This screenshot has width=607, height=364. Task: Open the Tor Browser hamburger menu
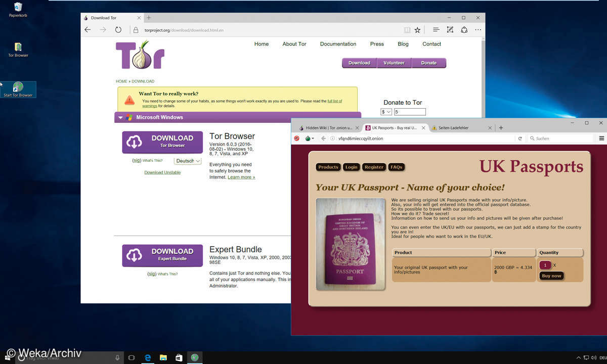pos(601,138)
